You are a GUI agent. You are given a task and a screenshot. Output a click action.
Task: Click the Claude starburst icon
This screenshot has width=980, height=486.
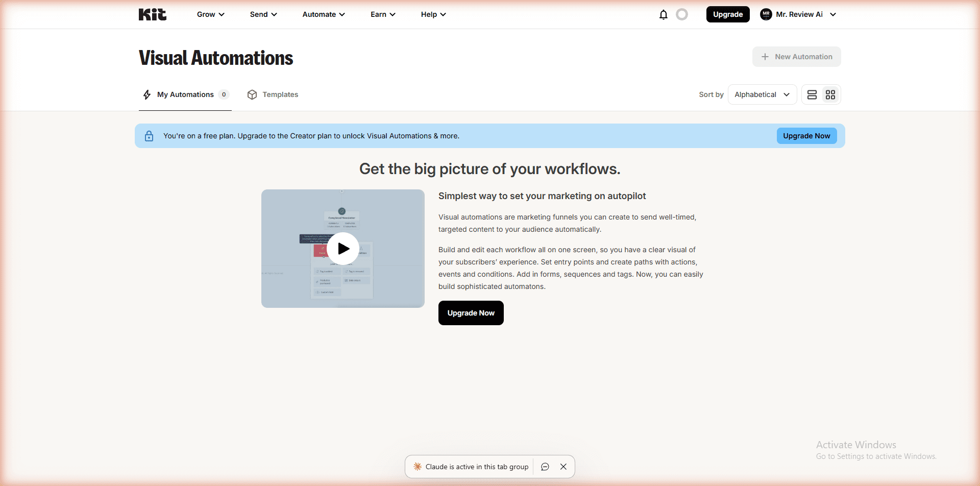418,467
